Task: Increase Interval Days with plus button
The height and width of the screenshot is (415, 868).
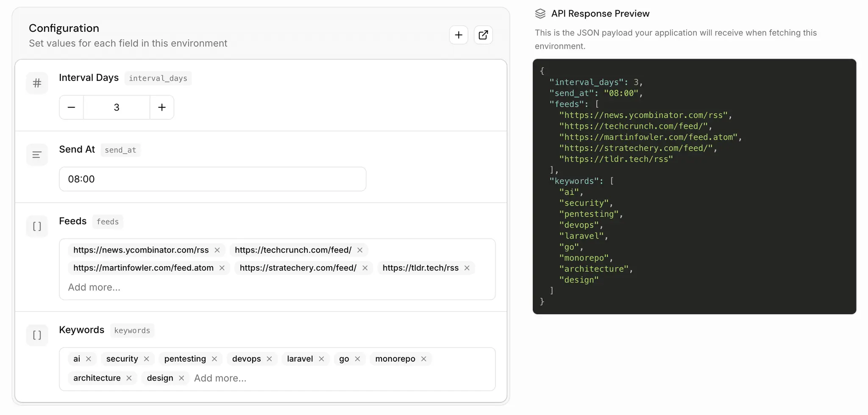Action: coord(162,107)
